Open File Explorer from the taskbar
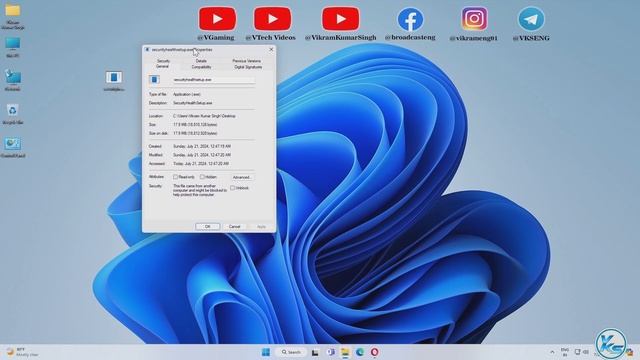This screenshot has width=640, height=360. 345,352
